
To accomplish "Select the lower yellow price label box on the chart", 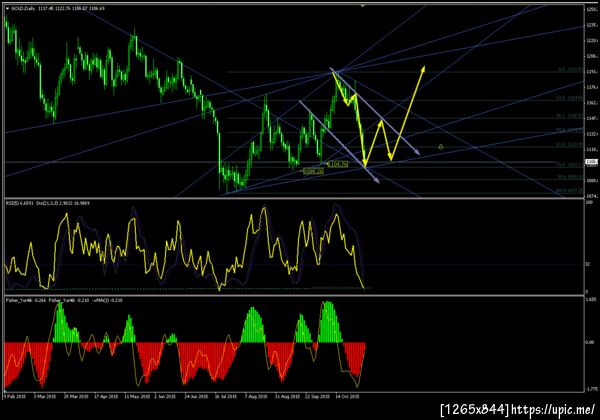I will tap(313, 171).
